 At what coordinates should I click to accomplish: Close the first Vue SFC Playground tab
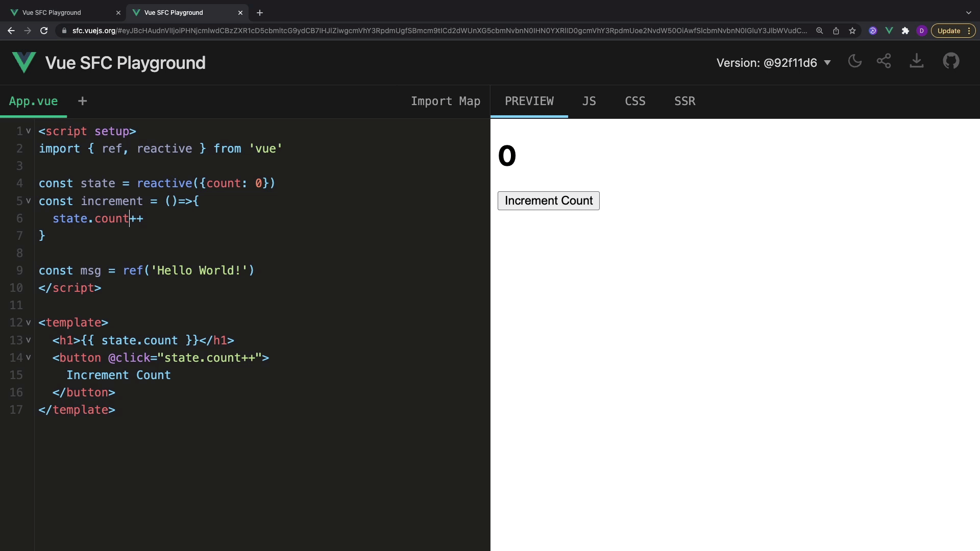click(118, 12)
